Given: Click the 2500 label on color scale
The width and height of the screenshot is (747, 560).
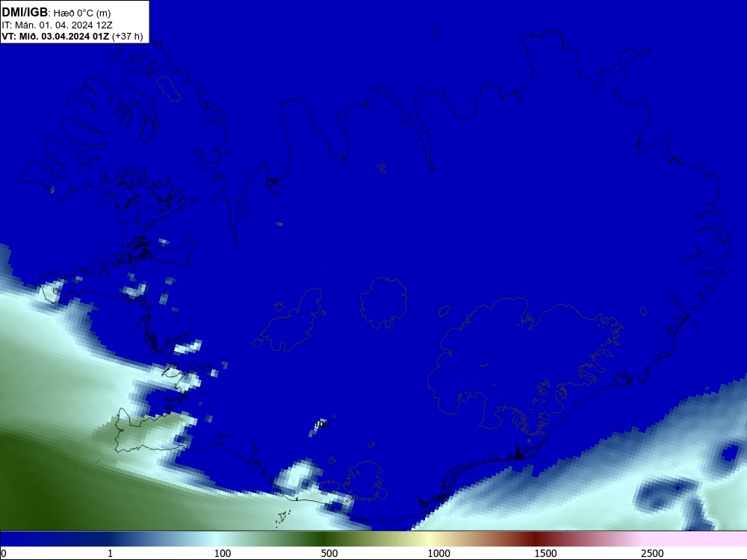Looking at the screenshot, I should 652,553.
